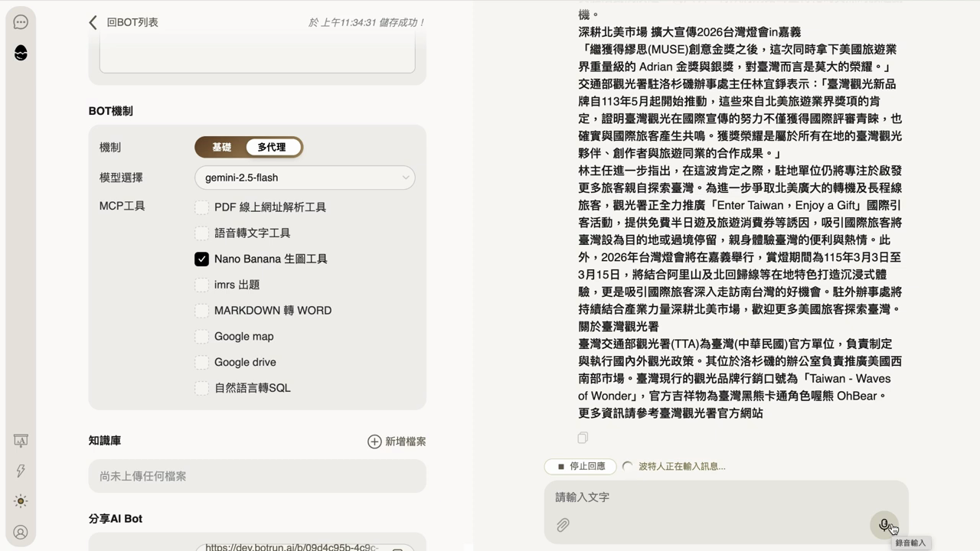Viewport: 980px width, 551px height.
Task: Click the 停止回應 button
Action: [x=580, y=466]
